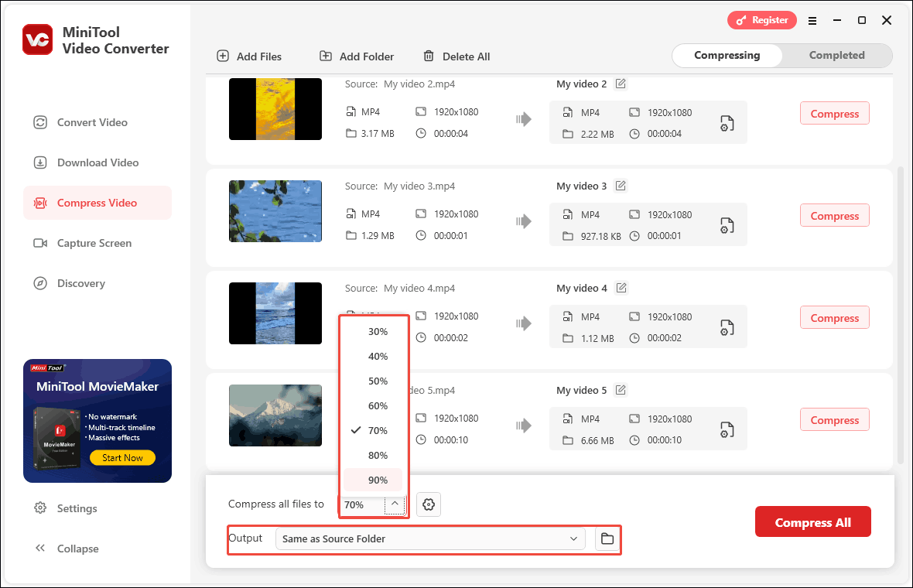
Task: Open output settings icon for My video 2
Action: coord(727,124)
